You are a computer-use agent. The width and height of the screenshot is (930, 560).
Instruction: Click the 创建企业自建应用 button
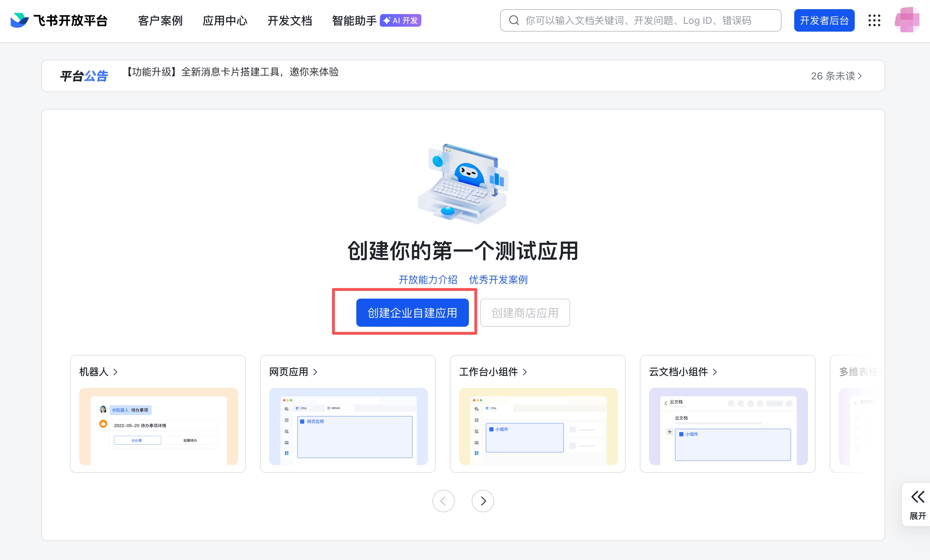coord(412,312)
